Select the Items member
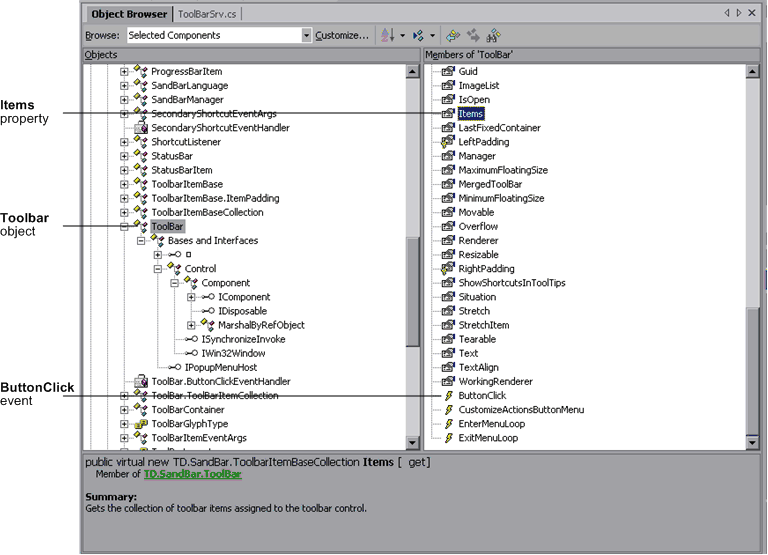768x555 pixels. click(x=471, y=114)
